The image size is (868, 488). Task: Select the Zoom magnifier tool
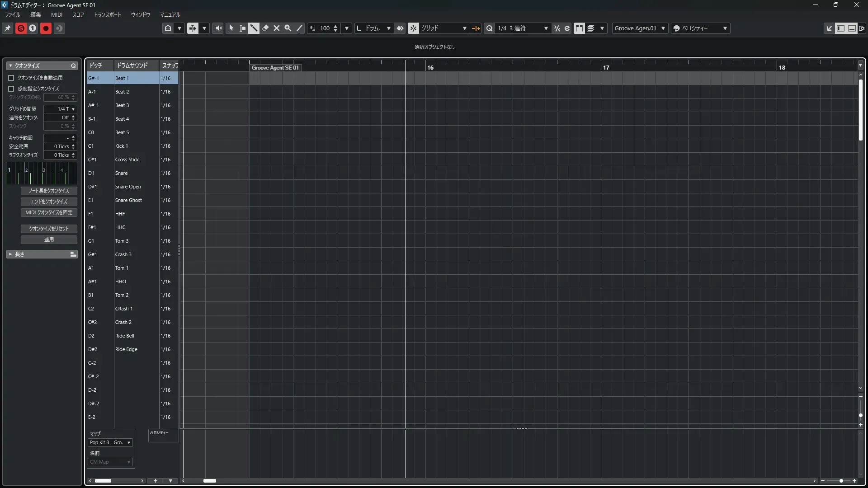(x=288, y=28)
